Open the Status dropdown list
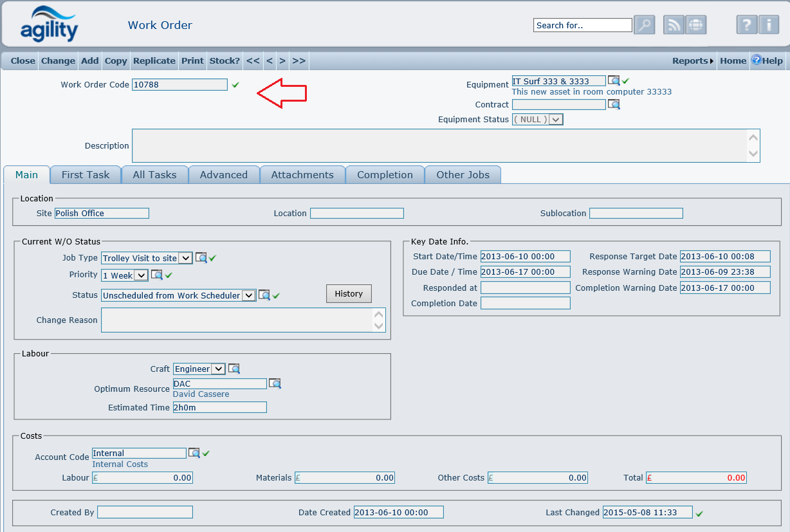Screen dimensions: 790x532 [x=249, y=296]
